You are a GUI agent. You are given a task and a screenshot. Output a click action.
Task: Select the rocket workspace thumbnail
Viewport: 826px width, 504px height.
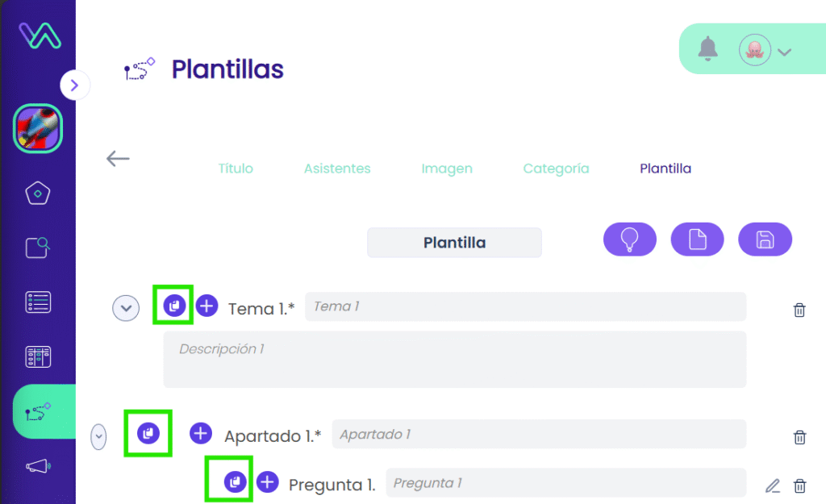click(38, 128)
